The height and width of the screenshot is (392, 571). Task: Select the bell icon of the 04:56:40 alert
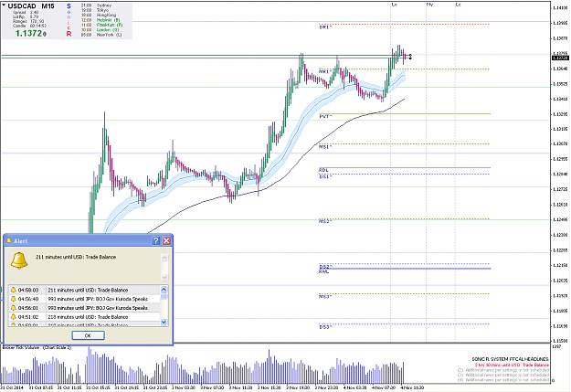point(14,299)
